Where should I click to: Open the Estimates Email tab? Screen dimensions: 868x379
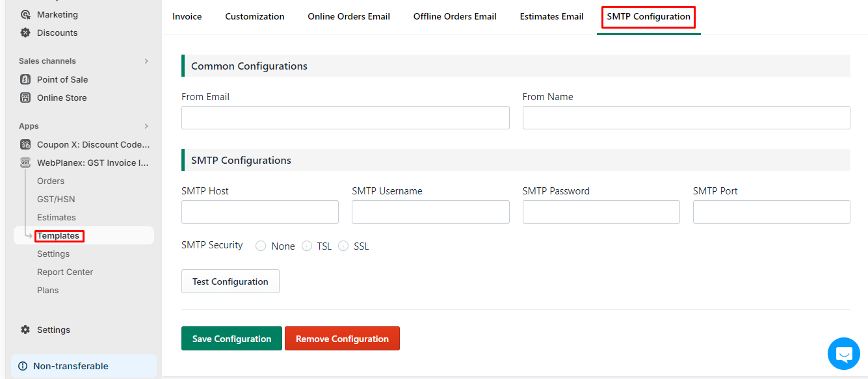tap(551, 16)
